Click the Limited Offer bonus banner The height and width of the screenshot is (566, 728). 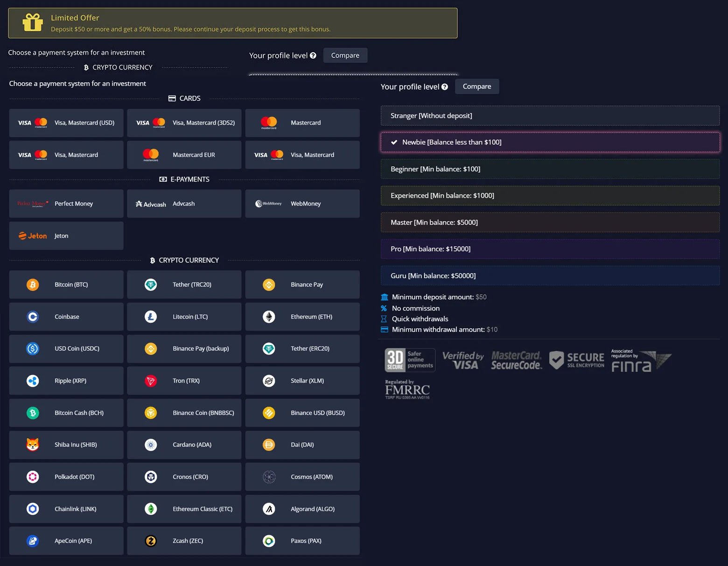(233, 23)
